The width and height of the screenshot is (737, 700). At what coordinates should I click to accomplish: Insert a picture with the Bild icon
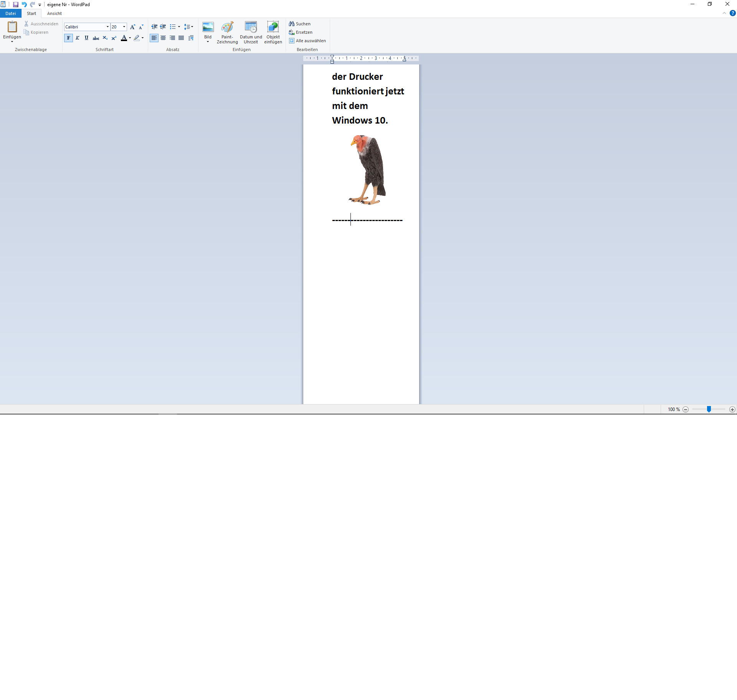click(x=208, y=28)
